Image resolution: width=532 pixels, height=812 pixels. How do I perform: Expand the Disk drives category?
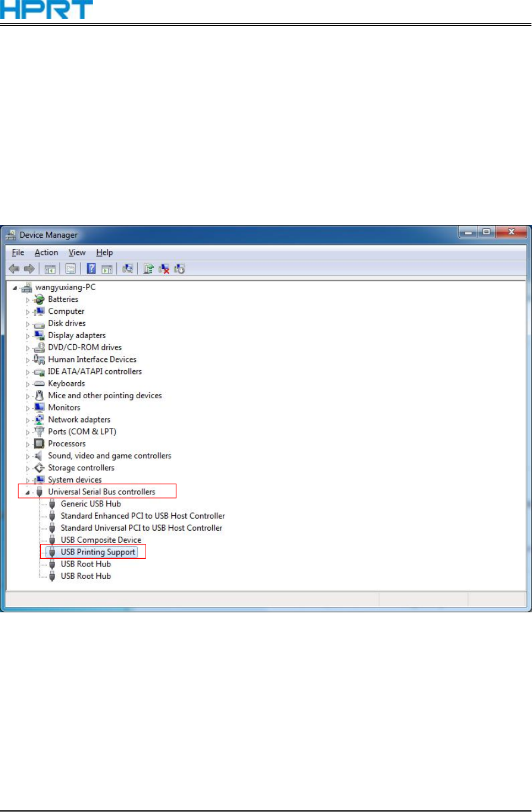point(28,324)
